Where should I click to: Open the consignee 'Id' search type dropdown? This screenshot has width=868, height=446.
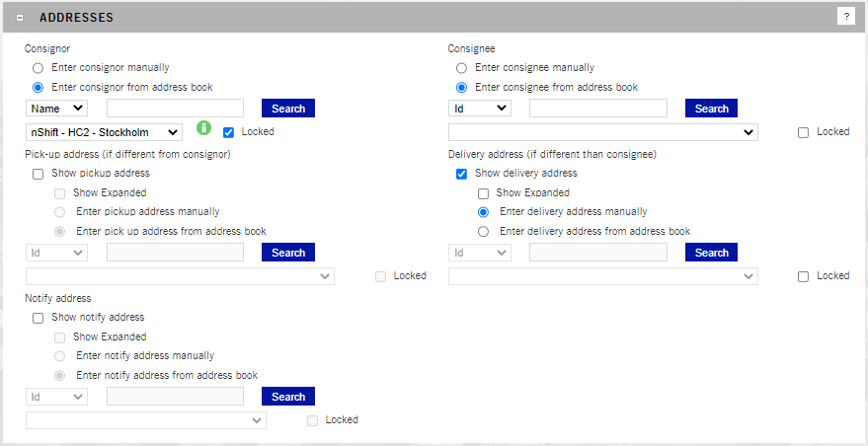(480, 109)
